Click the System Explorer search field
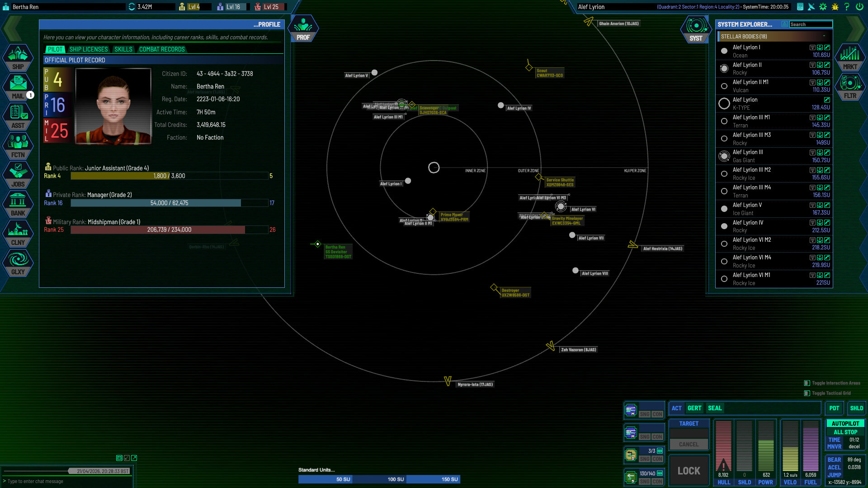The width and height of the screenshot is (868, 488). (x=811, y=24)
